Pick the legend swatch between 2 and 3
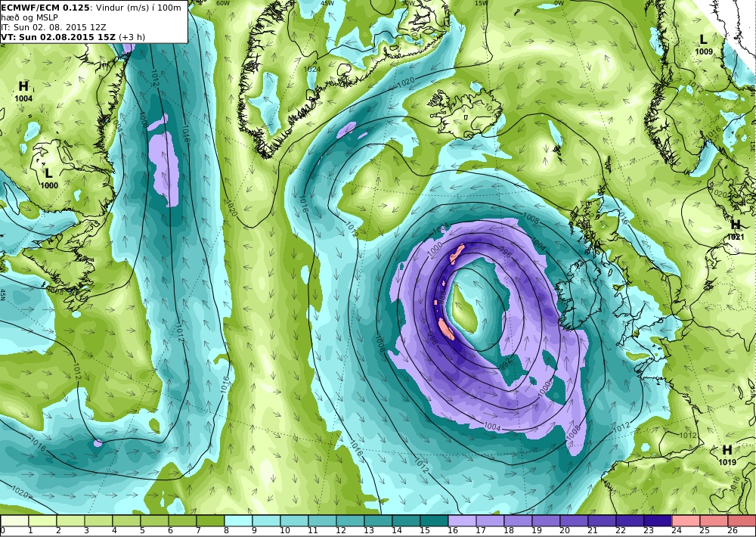This screenshot has height=537, width=756. coord(70,520)
